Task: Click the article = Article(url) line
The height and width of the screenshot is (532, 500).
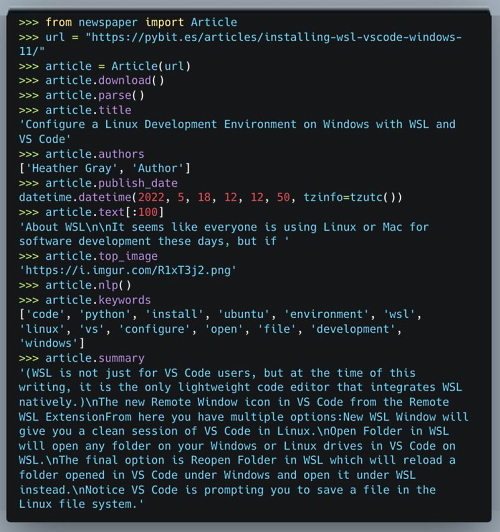Action: point(105,66)
